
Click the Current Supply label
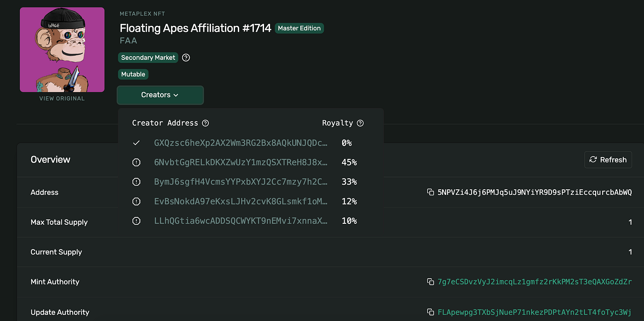pyautogui.click(x=56, y=252)
